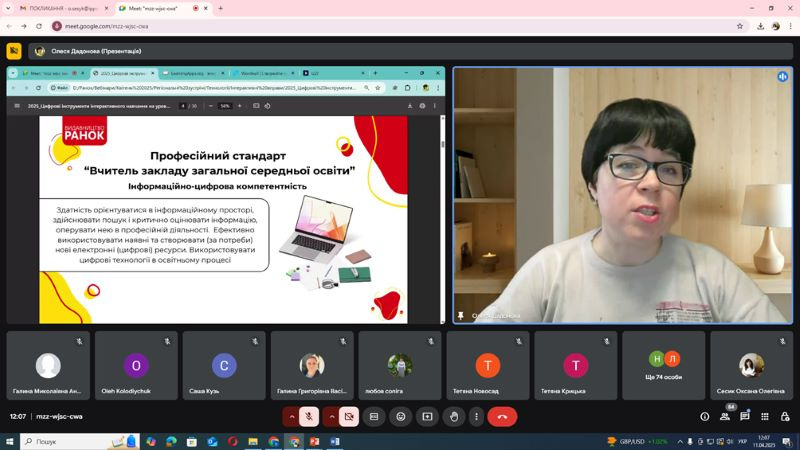Open 'Олеся Дадонова (Презентація)' header bar
800x450 pixels.
click(x=410, y=51)
